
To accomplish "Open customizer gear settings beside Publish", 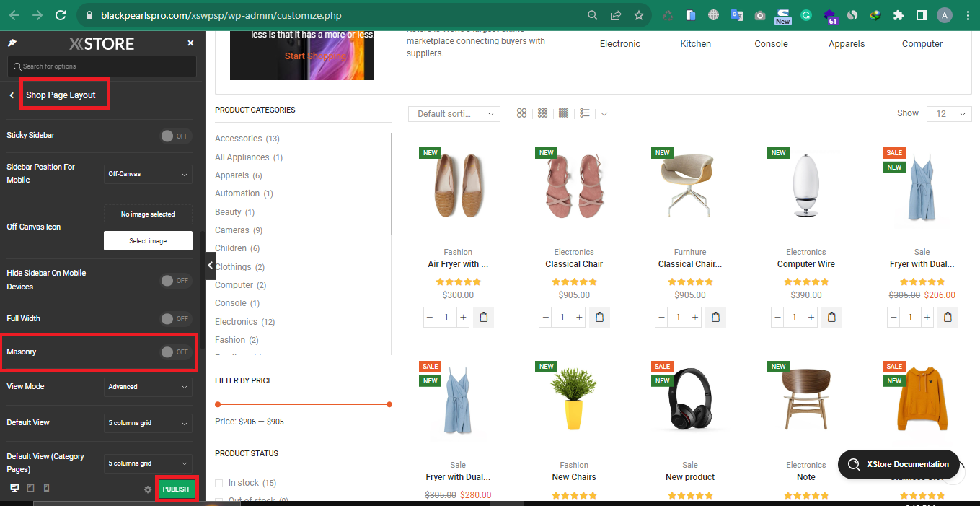I will tap(148, 489).
